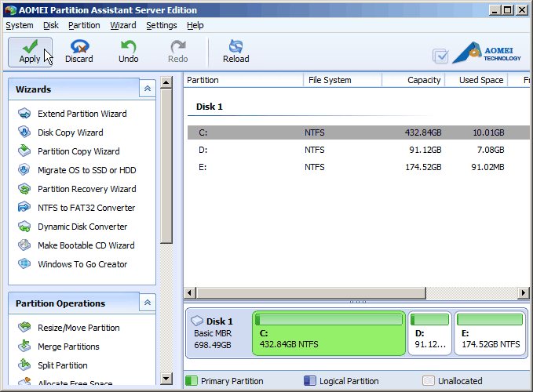Open Partition Recovery Wizard
Viewport: 533px width, 392px height.
pyautogui.click(x=86, y=189)
